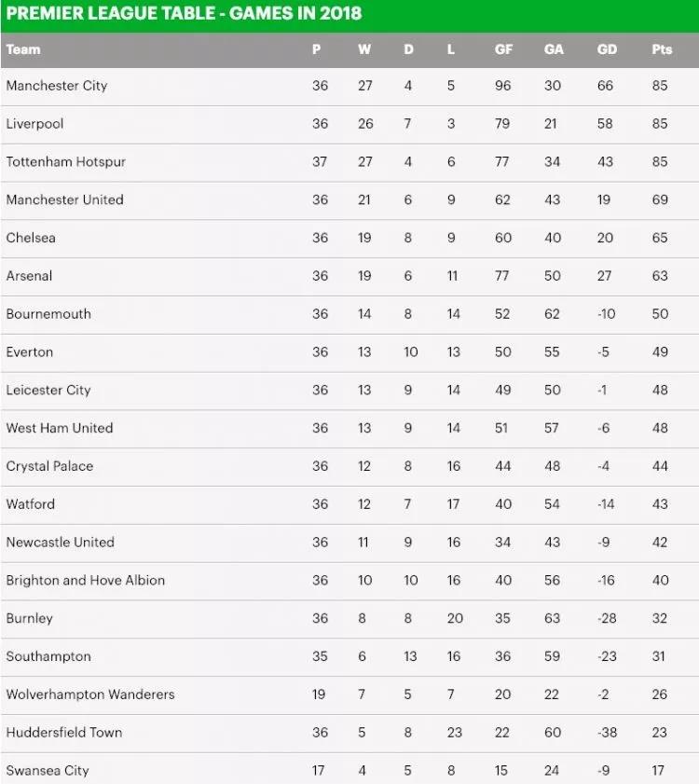Viewport: 699px width, 784px height.
Task: Open the Chelsea team entry
Action: tap(31, 238)
